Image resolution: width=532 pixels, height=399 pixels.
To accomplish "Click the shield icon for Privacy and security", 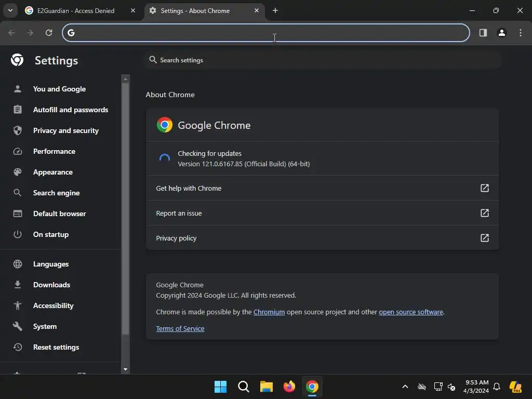I will tap(18, 130).
